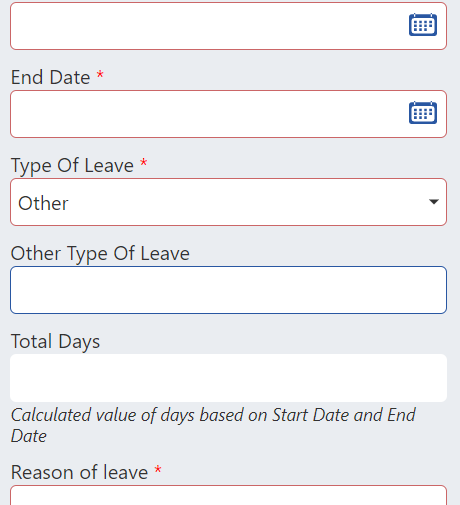
Task: Click the word 'Date' ending the help text
Action: pyautogui.click(x=29, y=436)
